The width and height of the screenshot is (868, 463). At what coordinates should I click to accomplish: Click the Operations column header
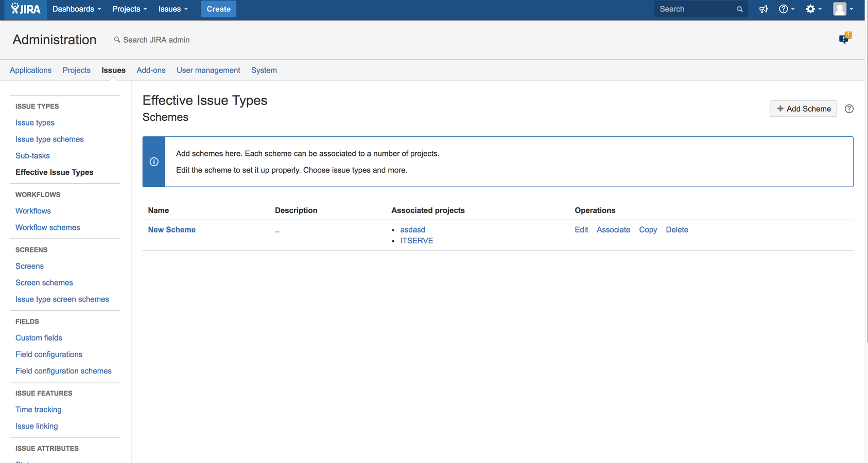(595, 210)
